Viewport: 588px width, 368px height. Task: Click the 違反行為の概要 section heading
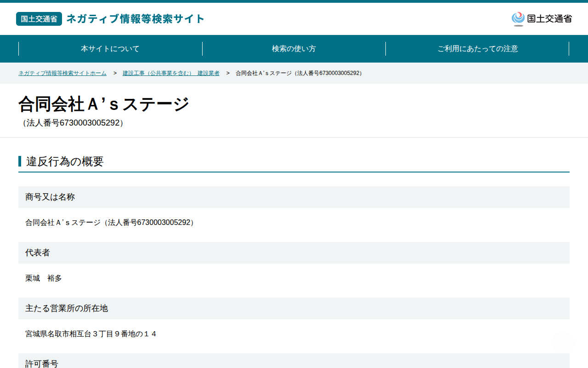pyautogui.click(x=65, y=161)
